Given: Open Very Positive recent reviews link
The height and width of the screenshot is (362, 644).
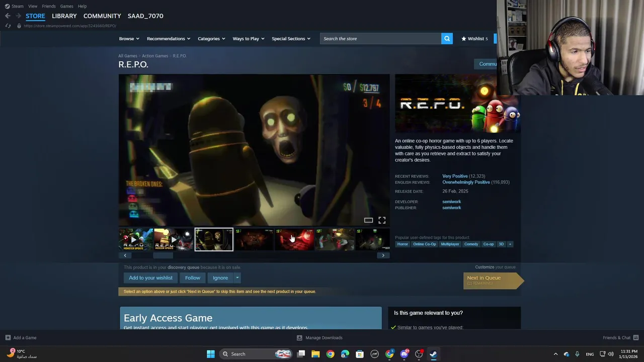Looking at the screenshot, I should coord(455,176).
